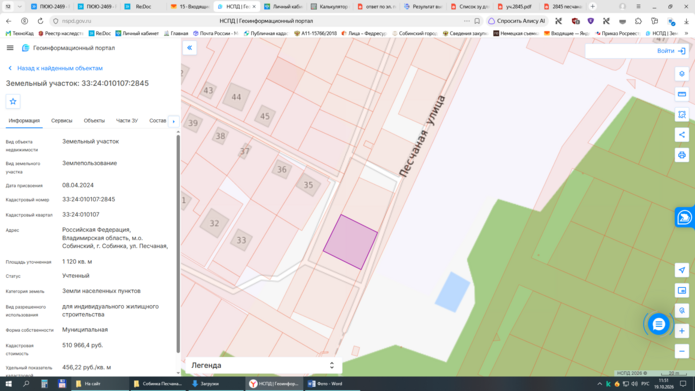Open the assistant side widget on right edge
695x391 pixels.
(685, 217)
